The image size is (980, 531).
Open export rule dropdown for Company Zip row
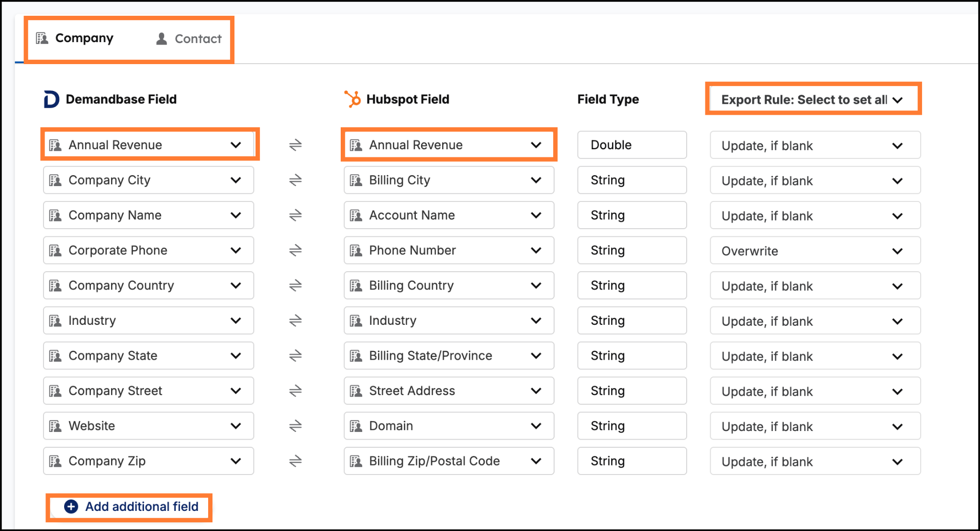[815, 461]
